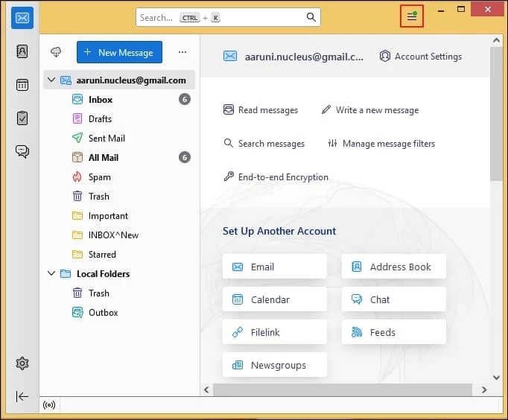The height and width of the screenshot is (420, 508).
Task: Click the "Set Up Another Account" heading
Action: coord(279,231)
